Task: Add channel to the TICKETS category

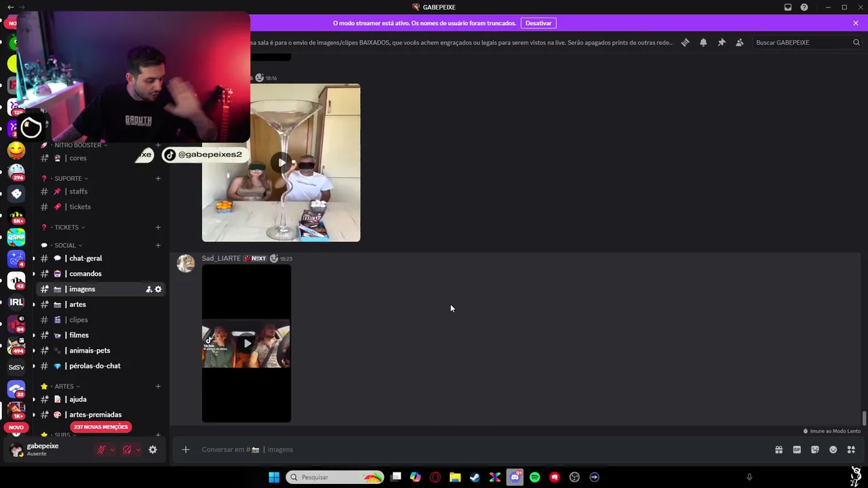Action: pyautogui.click(x=158, y=227)
